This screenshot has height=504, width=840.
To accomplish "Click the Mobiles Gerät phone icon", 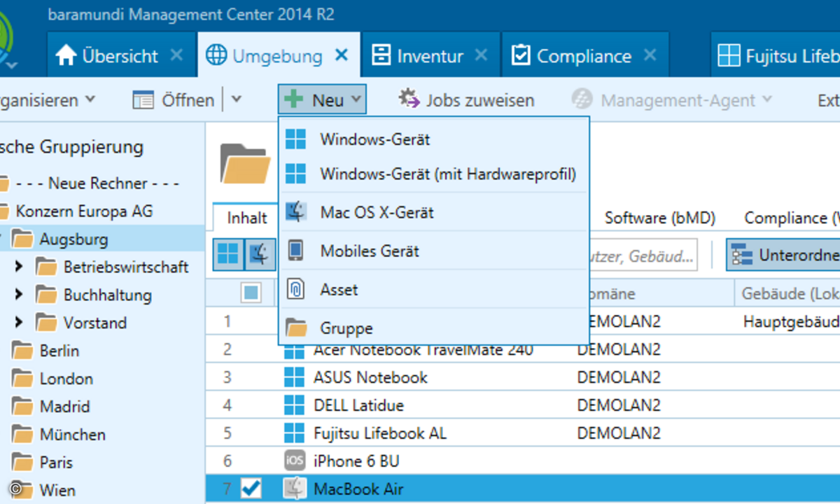I will pyautogui.click(x=296, y=251).
